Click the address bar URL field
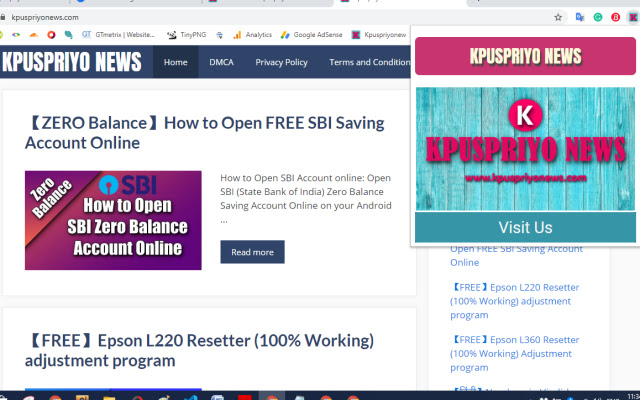 278,17
